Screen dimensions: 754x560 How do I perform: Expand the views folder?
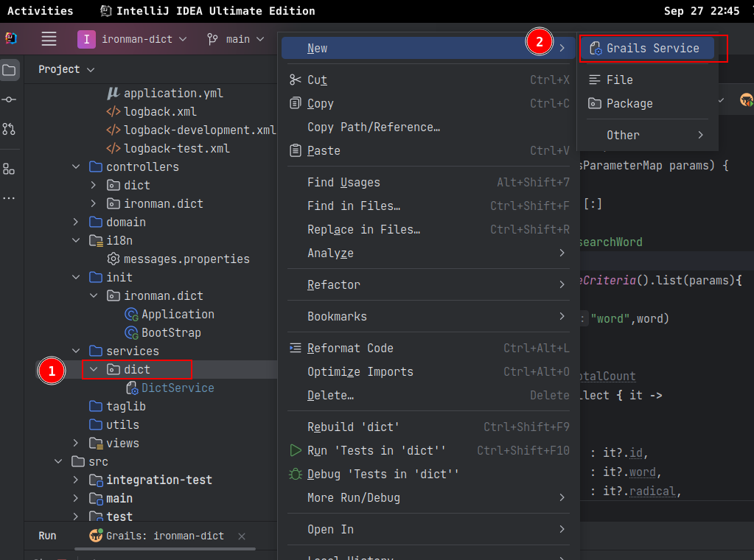76,443
